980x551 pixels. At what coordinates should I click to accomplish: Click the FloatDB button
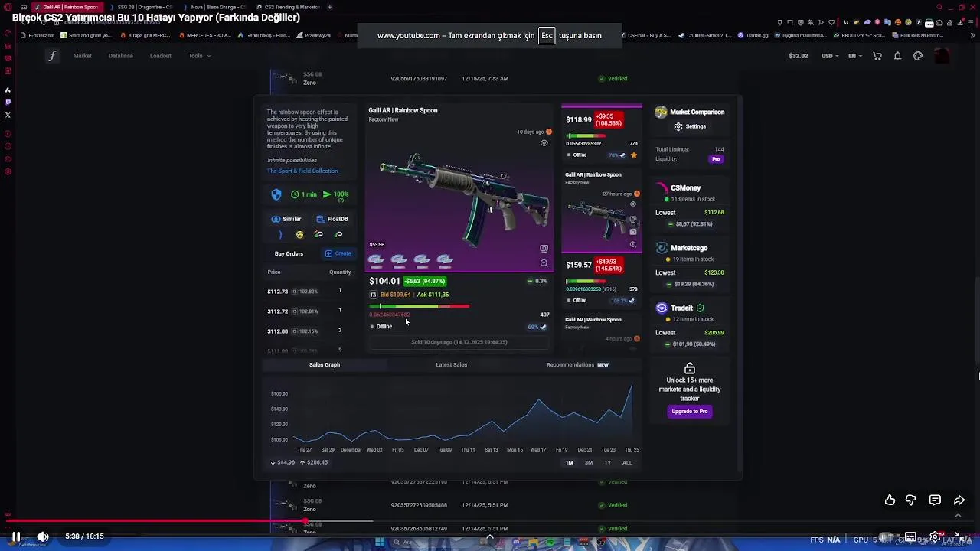point(332,219)
